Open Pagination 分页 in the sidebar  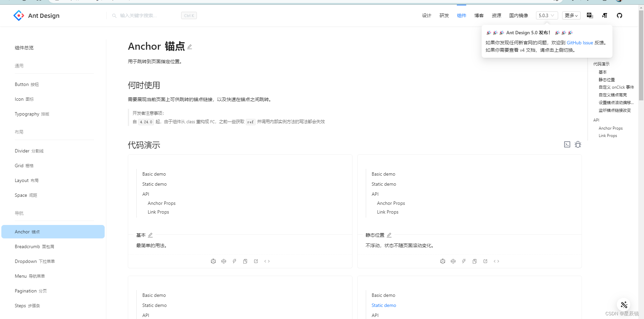[x=53, y=291]
